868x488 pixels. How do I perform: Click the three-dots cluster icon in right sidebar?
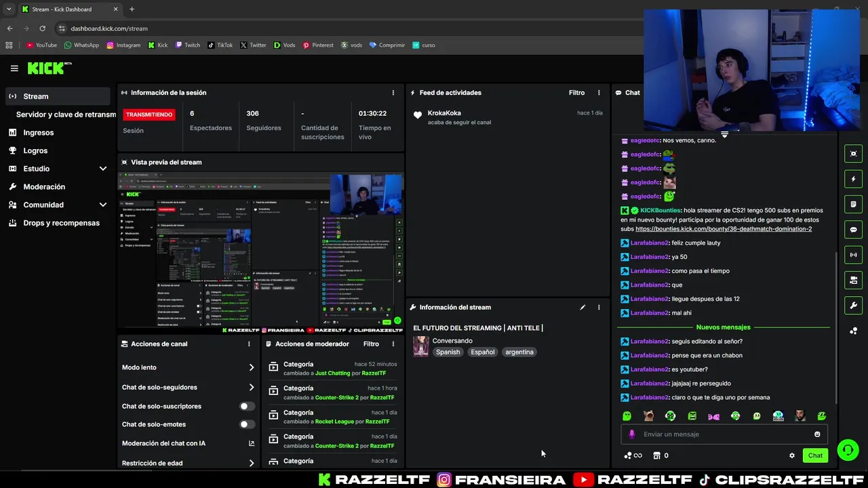(854, 331)
